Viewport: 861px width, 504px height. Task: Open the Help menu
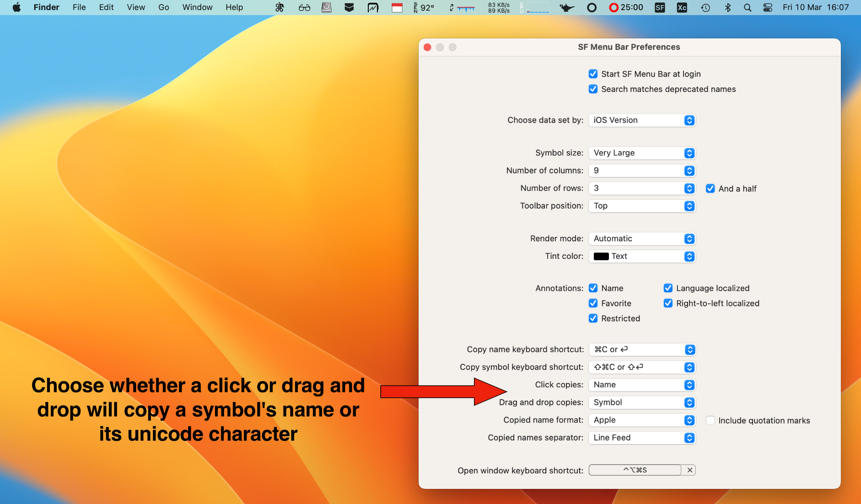[x=234, y=7]
